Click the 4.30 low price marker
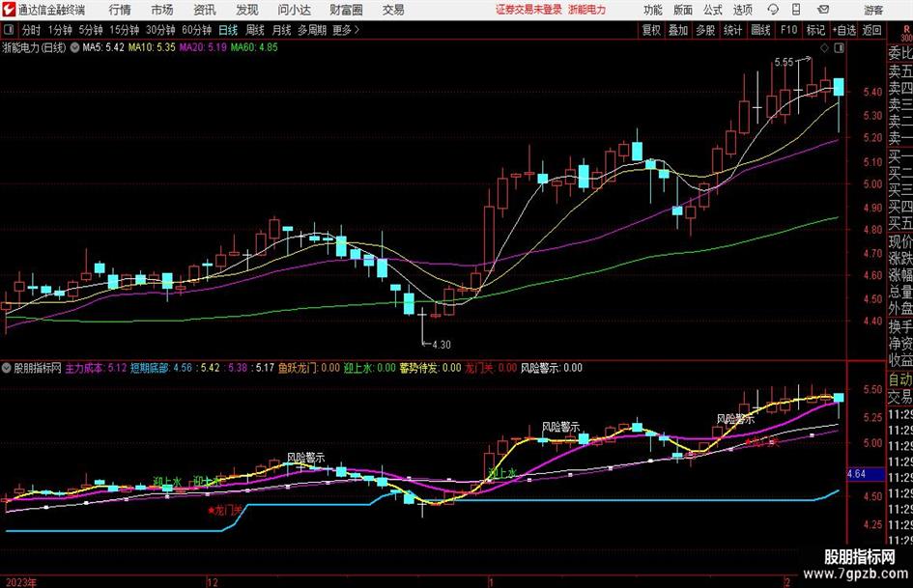This screenshot has height=588, width=913. tap(441, 345)
